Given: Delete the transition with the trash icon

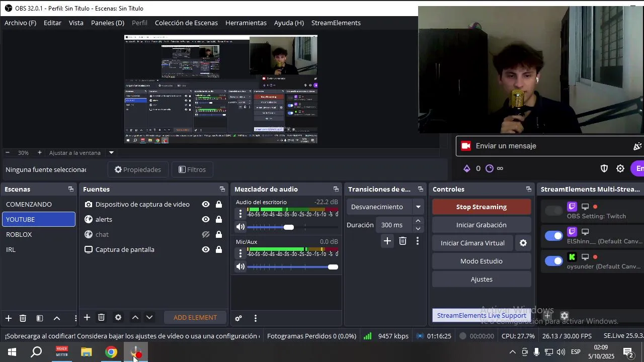Looking at the screenshot, I should pos(403,241).
